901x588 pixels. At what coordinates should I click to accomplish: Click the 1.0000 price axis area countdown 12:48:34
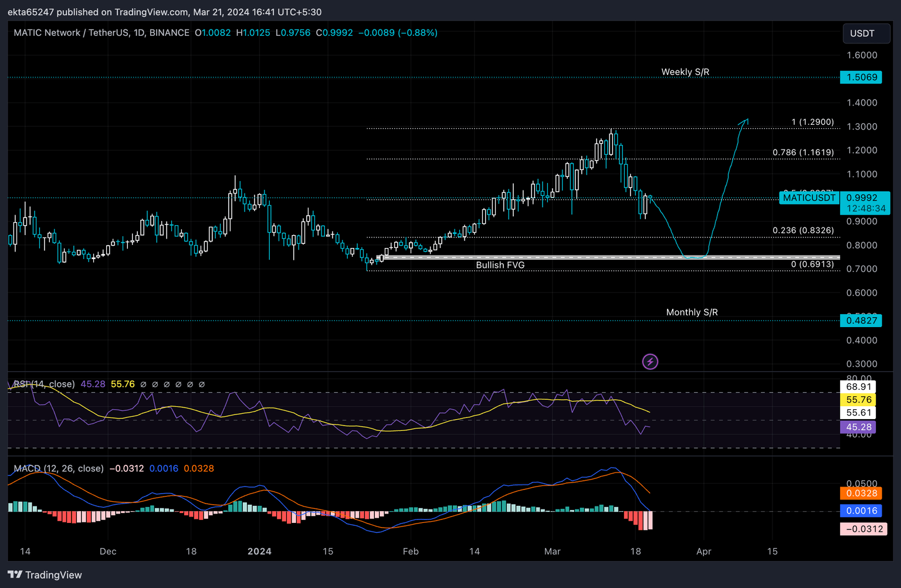coord(866,209)
